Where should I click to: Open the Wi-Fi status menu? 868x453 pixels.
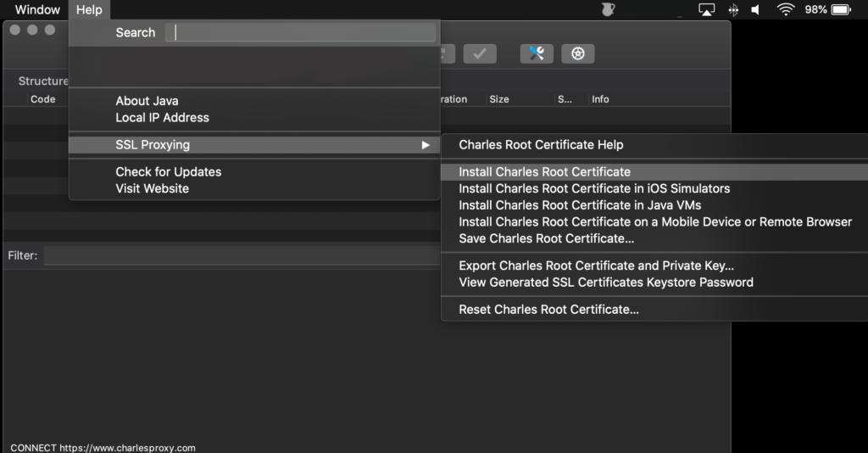786,9
